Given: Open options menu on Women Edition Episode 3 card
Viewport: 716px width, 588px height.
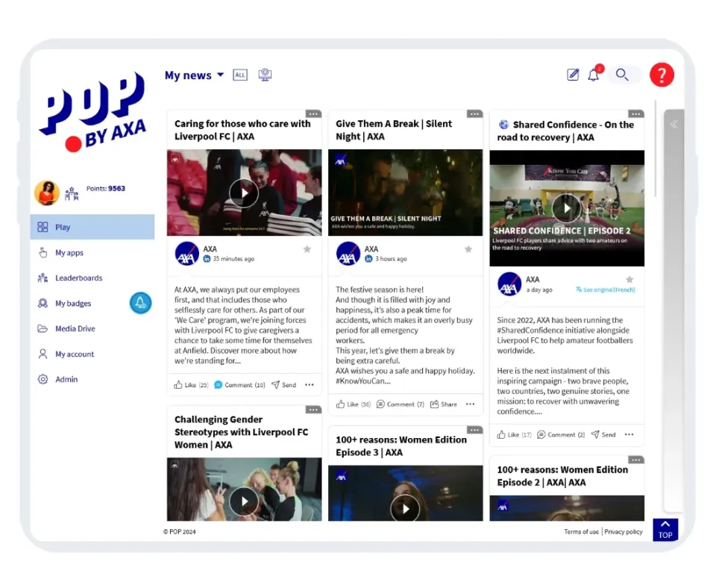Looking at the screenshot, I should (474, 430).
